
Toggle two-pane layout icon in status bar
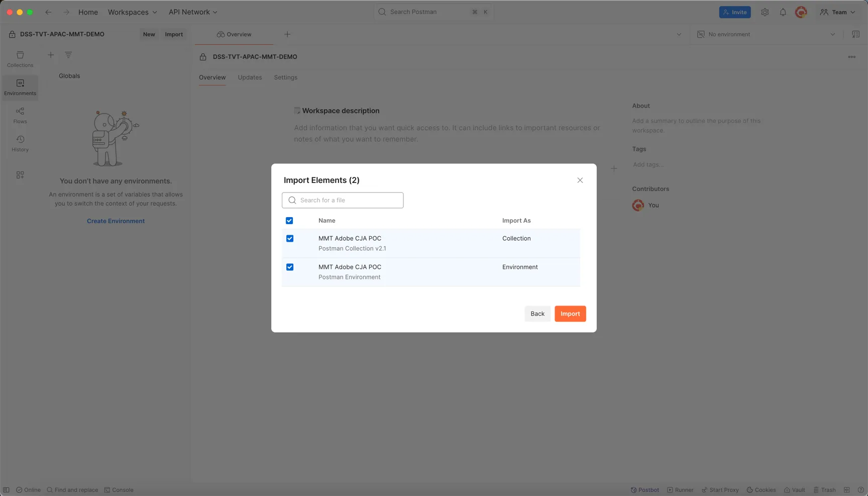(x=847, y=490)
